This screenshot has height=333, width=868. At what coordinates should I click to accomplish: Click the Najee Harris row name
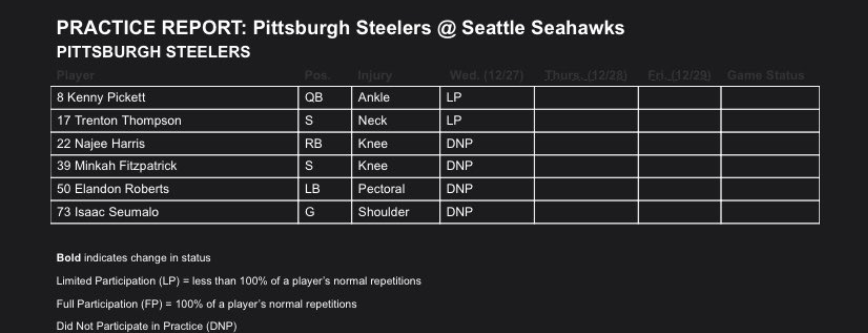click(x=101, y=144)
